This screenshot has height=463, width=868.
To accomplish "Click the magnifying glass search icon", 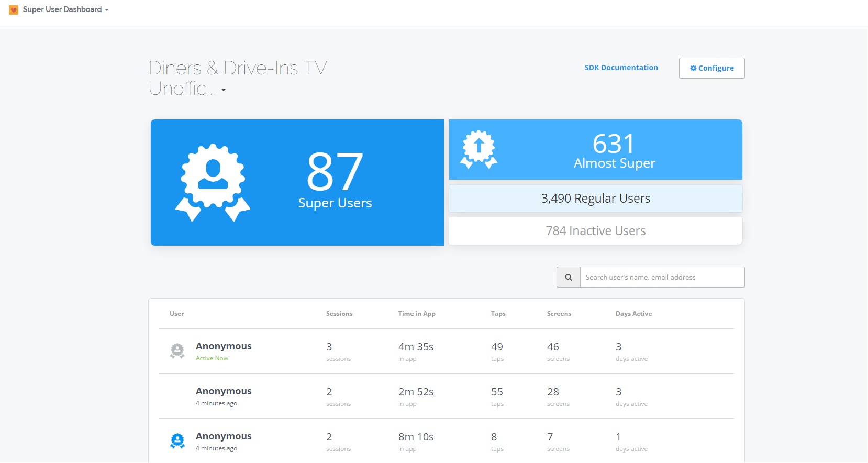I will pos(569,277).
